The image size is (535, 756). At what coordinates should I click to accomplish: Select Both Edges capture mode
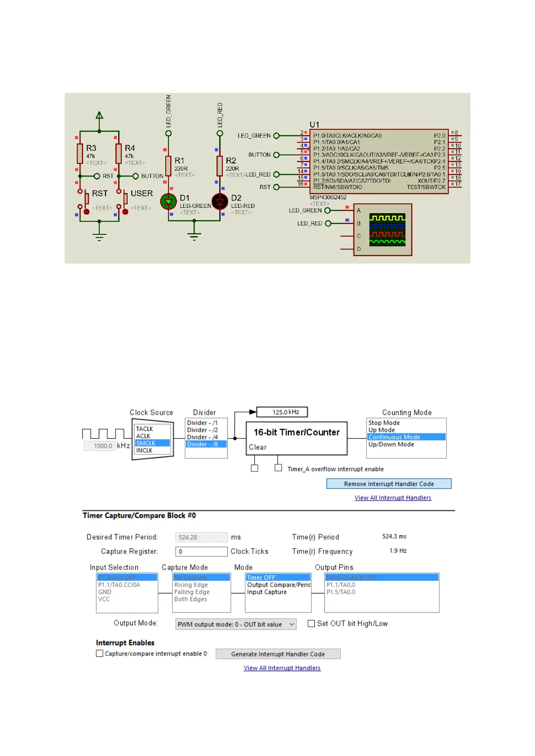pyautogui.click(x=202, y=599)
